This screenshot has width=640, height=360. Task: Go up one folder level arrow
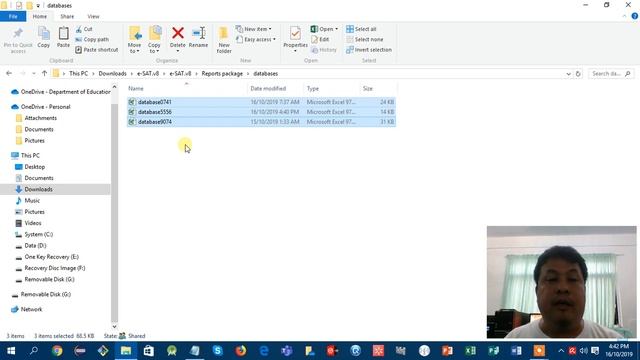tap(44, 73)
